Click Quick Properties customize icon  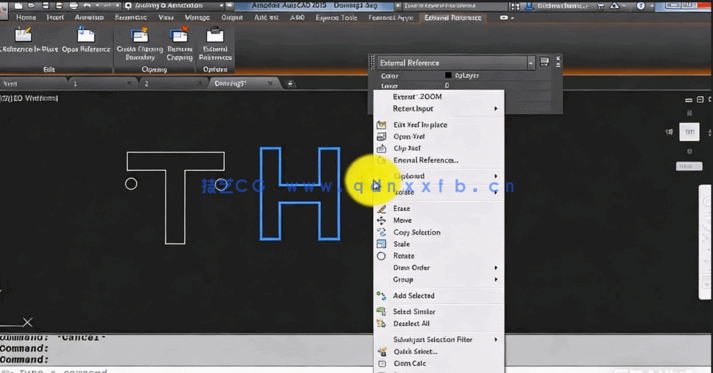[544, 61]
